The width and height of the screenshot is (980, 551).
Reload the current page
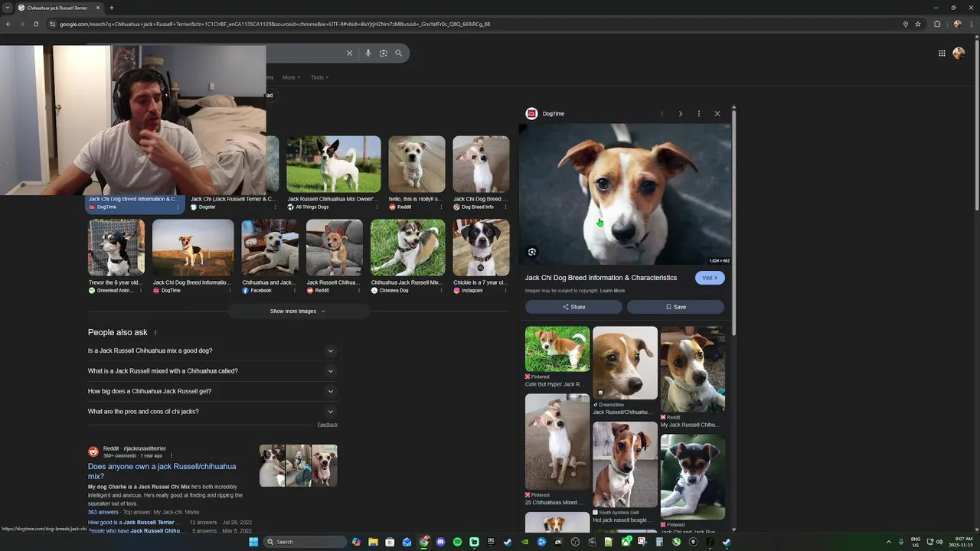pos(35,24)
